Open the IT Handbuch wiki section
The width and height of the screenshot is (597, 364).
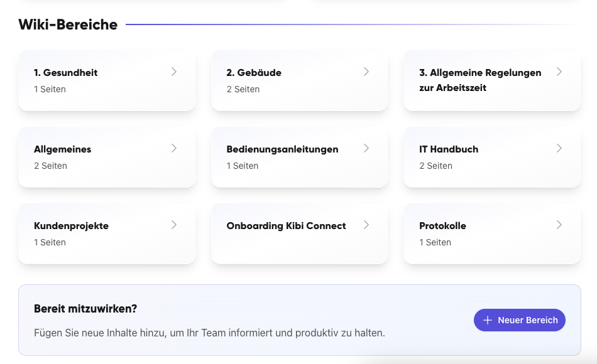click(492, 157)
